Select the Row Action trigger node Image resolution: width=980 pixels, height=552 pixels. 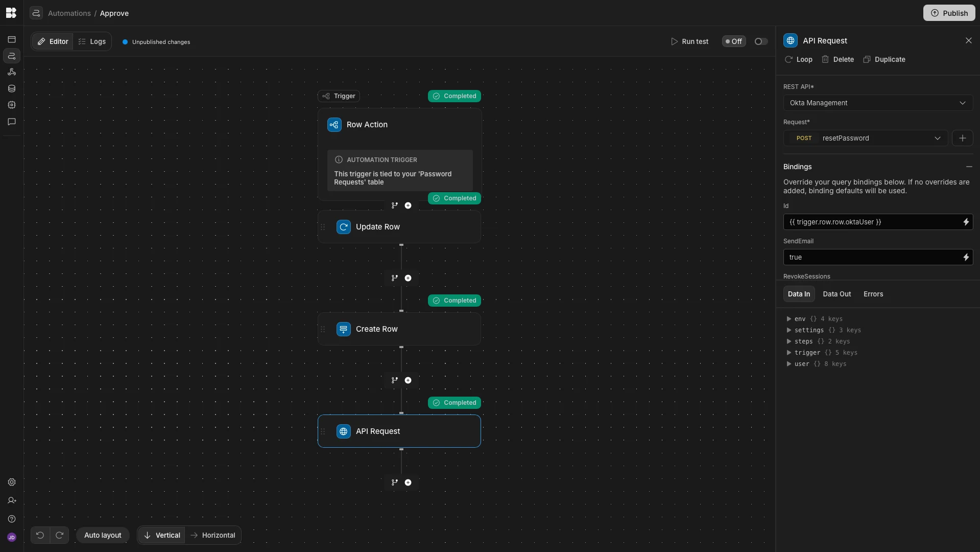[399, 154]
